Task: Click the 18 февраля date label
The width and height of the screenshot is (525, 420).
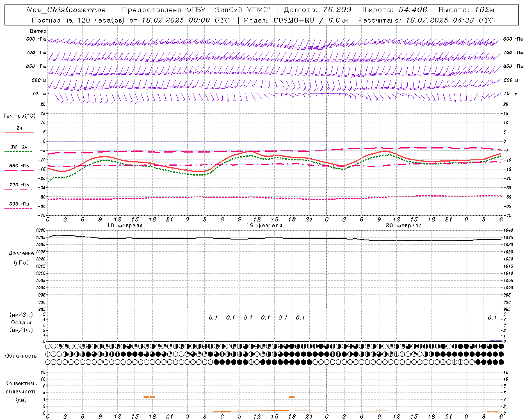Action: point(125,226)
